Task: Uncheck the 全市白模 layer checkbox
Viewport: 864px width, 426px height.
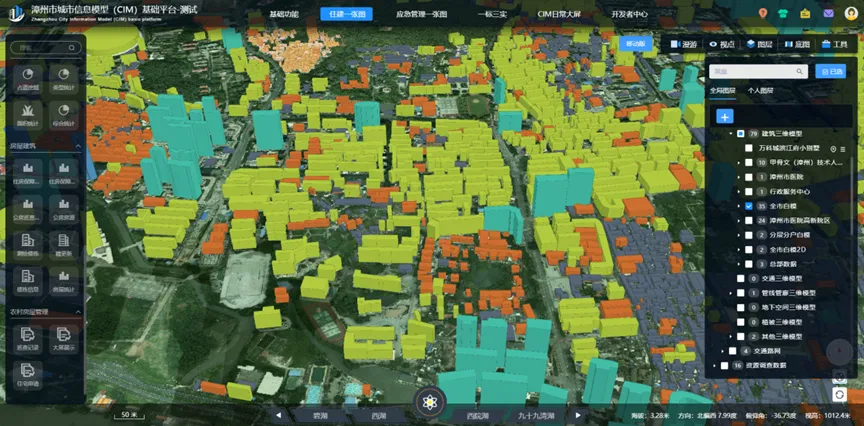Action: [749, 206]
